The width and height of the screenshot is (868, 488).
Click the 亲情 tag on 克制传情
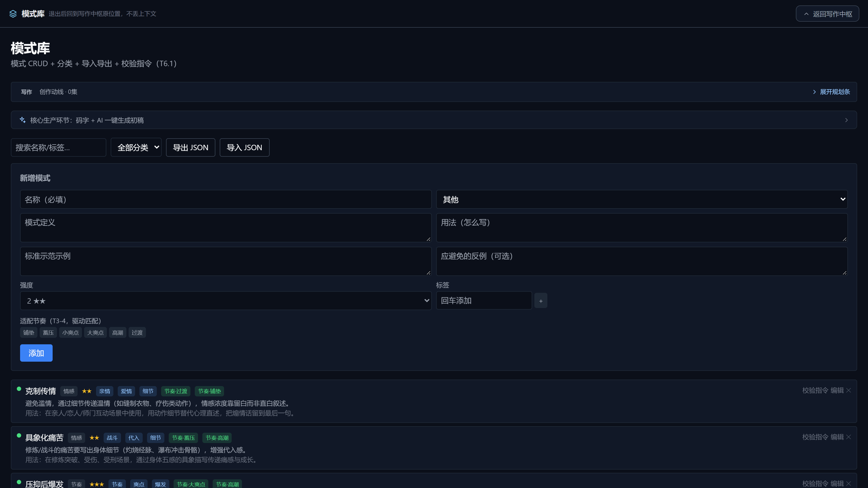tap(105, 391)
